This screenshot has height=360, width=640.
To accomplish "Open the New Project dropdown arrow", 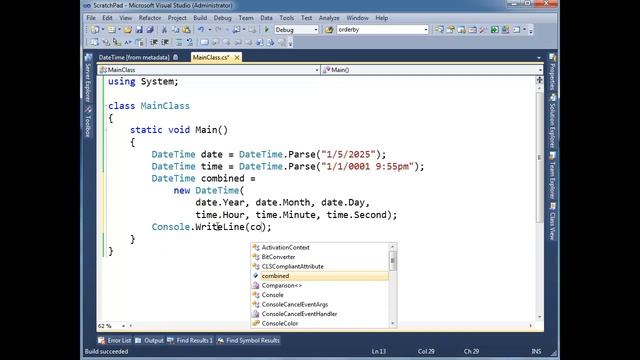I will pyautogui.click(x=102, y=30).
